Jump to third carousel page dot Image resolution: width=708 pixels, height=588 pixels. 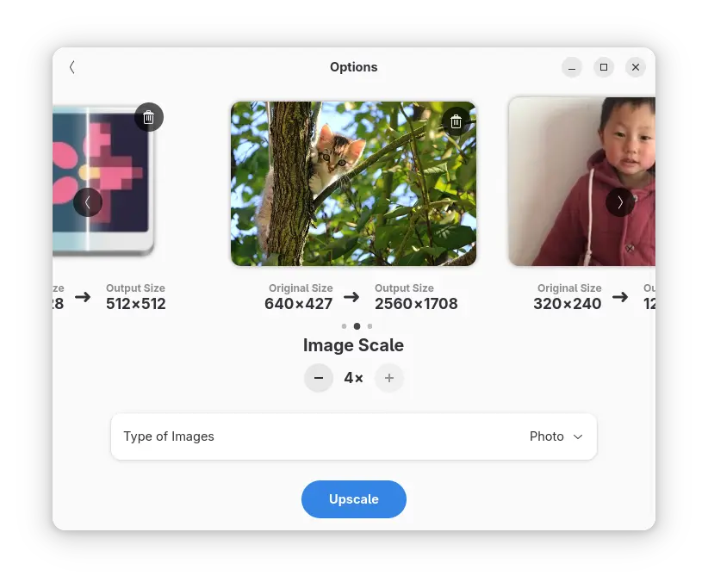coord(370,325)
